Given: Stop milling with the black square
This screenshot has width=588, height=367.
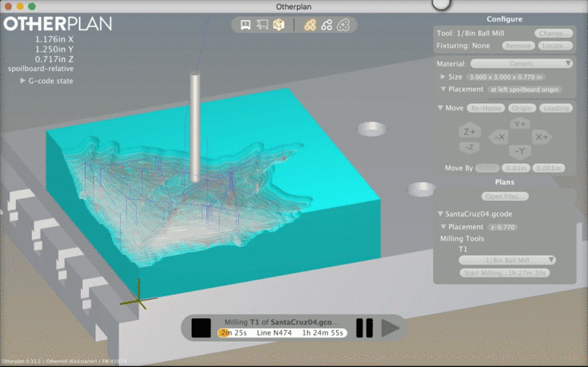Looking at the screenshot, I should click(201, 328).
